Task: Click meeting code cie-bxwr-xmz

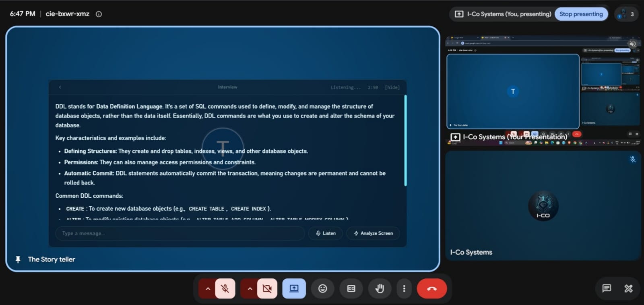Action: click(x=67, y=14)
